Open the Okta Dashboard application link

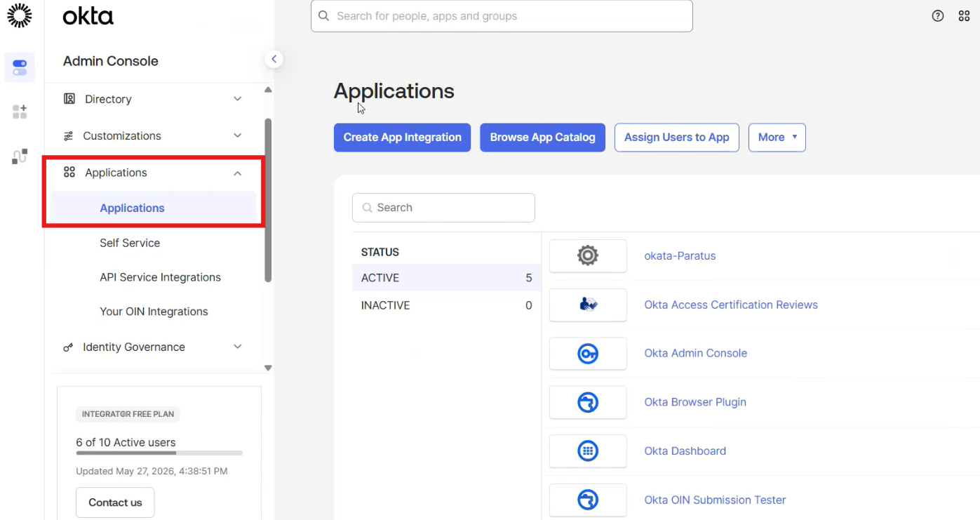pyautogui.click(x=685, y=451)
